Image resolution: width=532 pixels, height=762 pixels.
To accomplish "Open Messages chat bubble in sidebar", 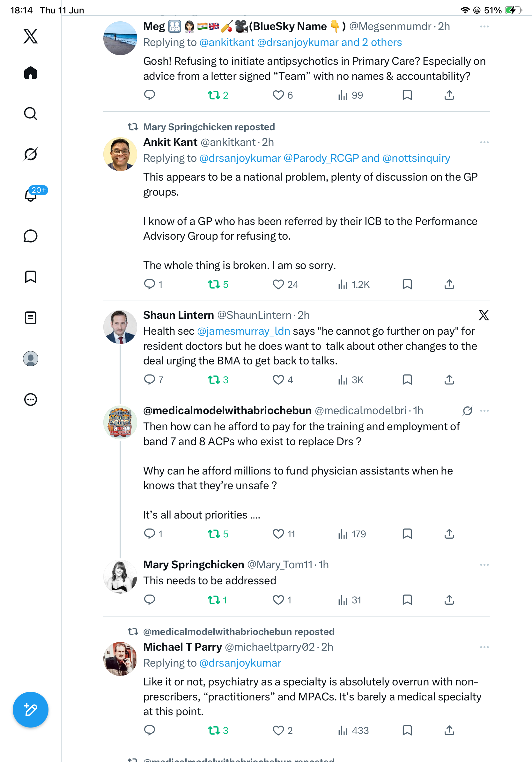I will pyautogui.click(x=31, y=236).
